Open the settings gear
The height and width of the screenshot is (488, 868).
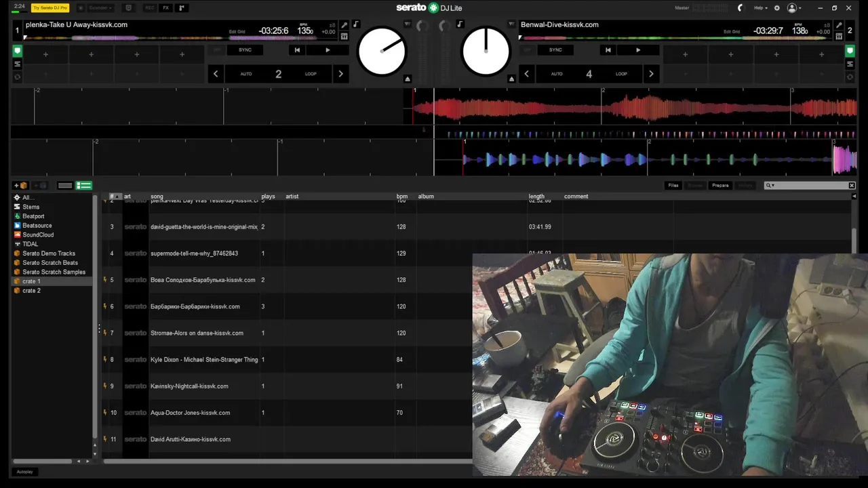click(x=777, y=8)
